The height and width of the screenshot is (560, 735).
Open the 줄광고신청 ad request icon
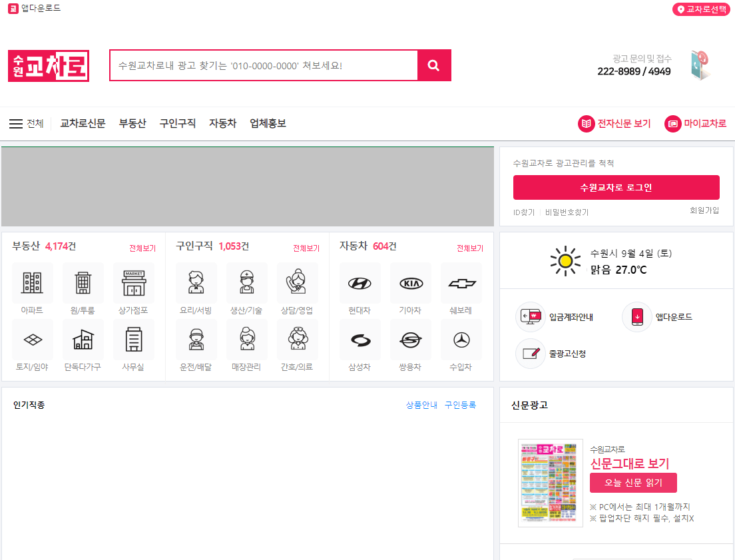coord(529,354)
